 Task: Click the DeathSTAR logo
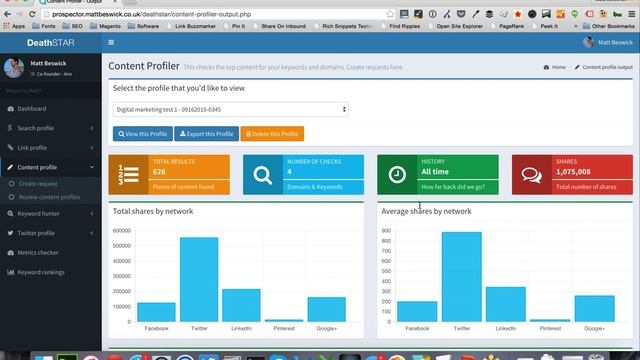click(x=51, y=42)
